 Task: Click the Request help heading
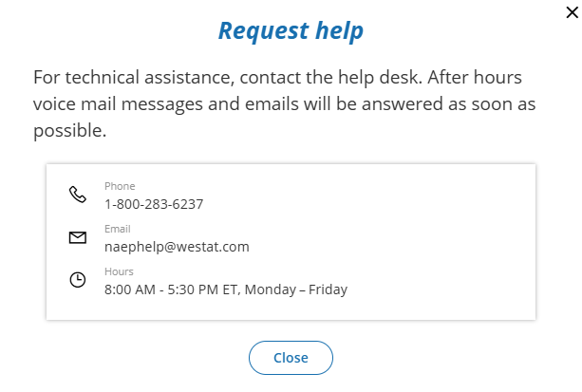pos(291,30)
